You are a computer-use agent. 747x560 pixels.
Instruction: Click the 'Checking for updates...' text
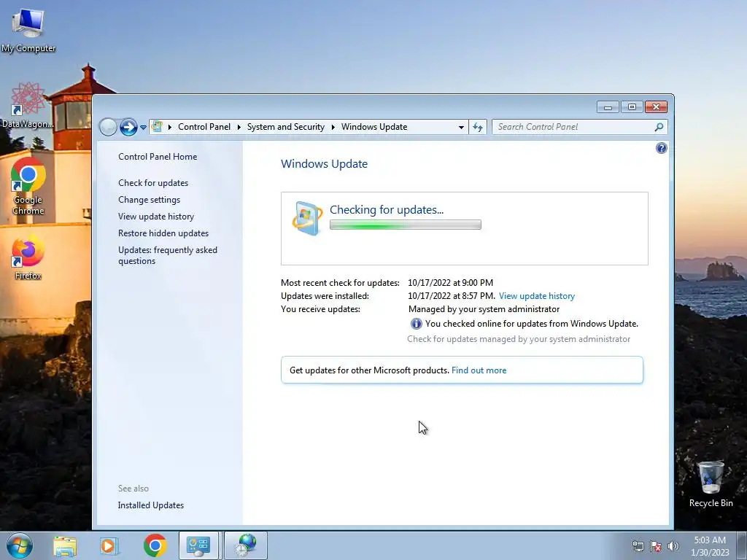pos(387,210)
